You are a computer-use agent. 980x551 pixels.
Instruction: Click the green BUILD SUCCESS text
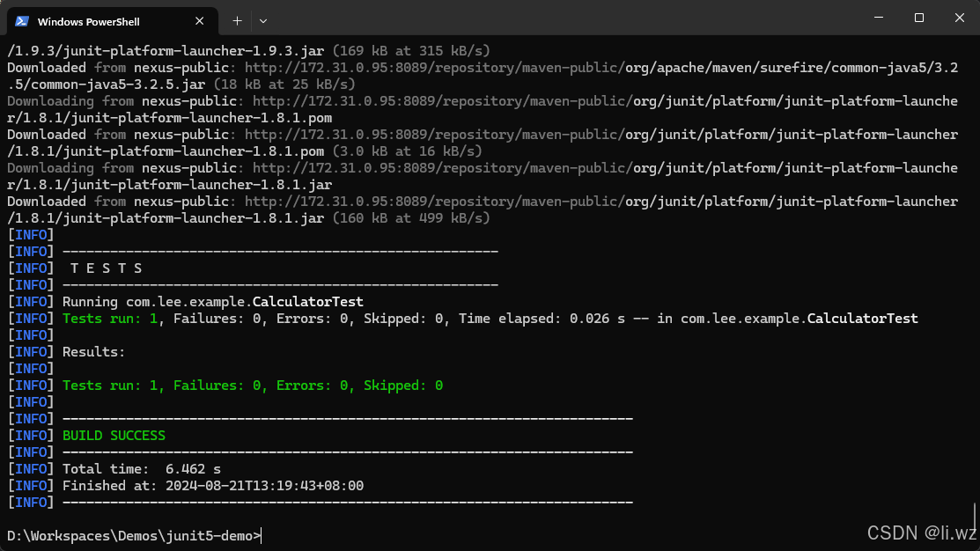(114, 436)
